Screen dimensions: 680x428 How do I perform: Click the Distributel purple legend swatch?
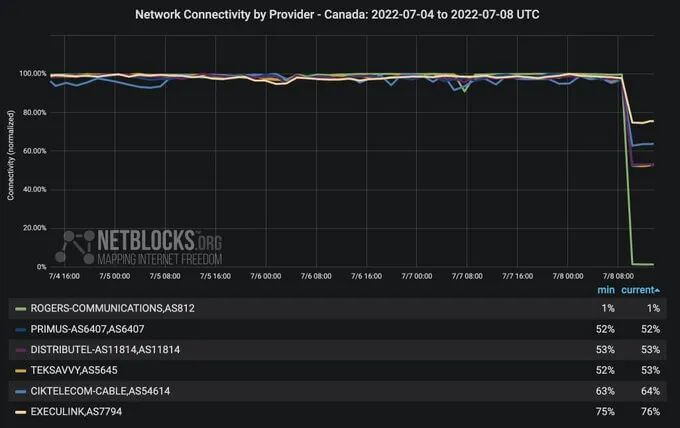point(20,350)
